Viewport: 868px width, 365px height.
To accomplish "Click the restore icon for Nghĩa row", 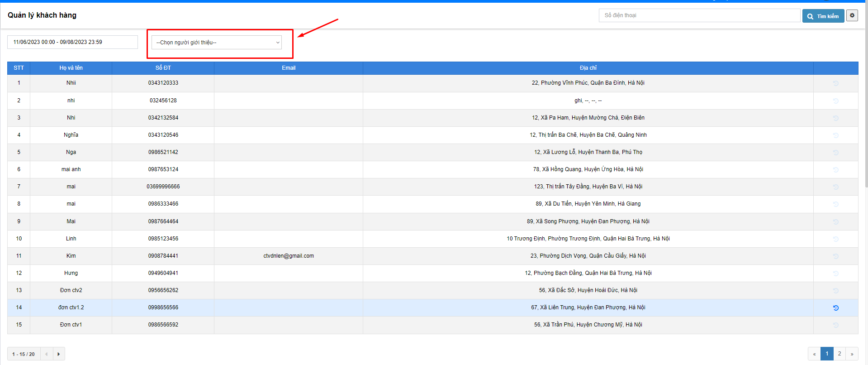I will coord(836,135).
